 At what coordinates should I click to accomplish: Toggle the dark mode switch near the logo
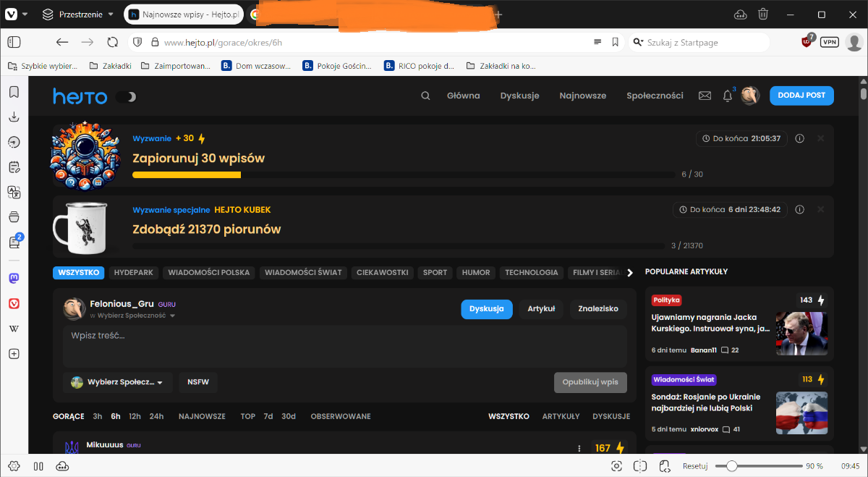coord(126,96)
